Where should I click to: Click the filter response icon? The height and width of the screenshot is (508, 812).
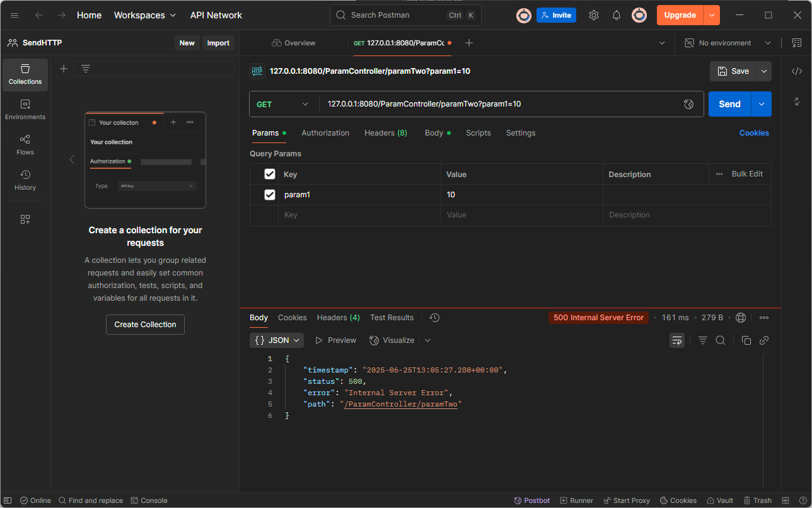[x=703, y=340]
